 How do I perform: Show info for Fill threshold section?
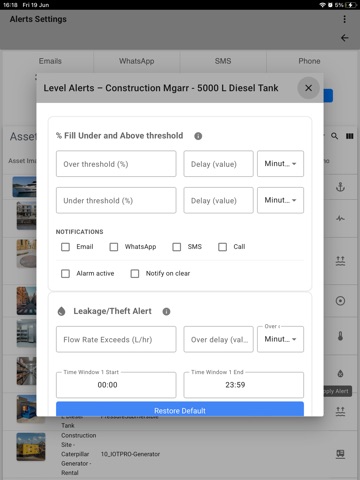pos(198,136)
